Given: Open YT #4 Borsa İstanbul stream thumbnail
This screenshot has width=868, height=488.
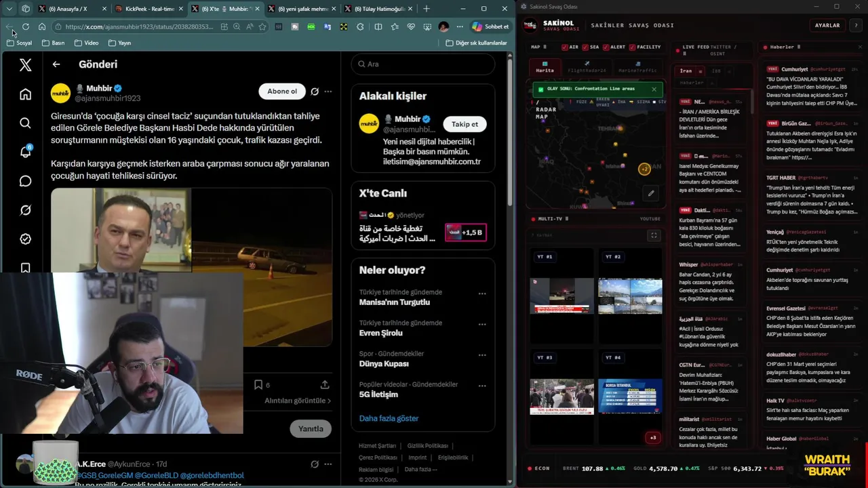Looking at the screenshot, I should 630,396.
